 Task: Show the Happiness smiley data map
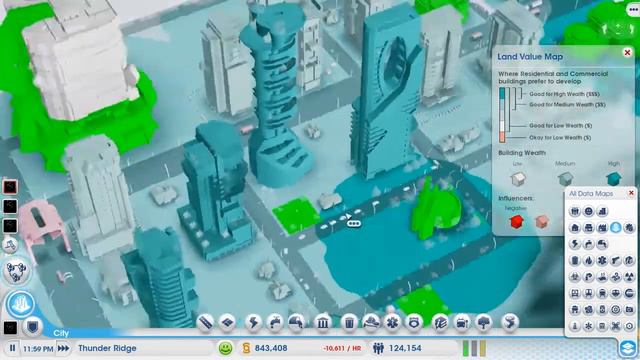click(x=589, y=211)
